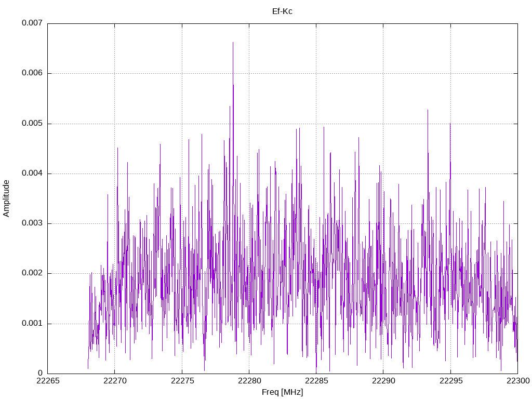Click the x-axis tick label 22265
Viewport: 532px width, 399px height.
tap(47, 381)
